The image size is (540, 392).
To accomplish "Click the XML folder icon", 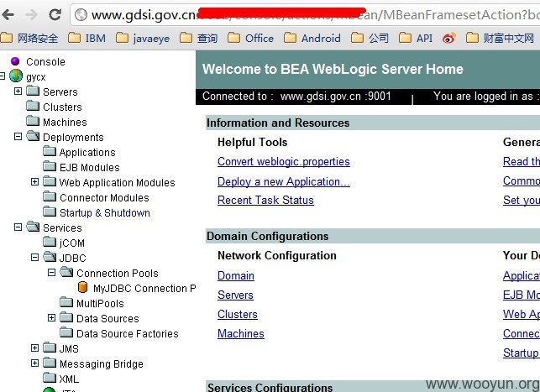I will coord(50,378).
